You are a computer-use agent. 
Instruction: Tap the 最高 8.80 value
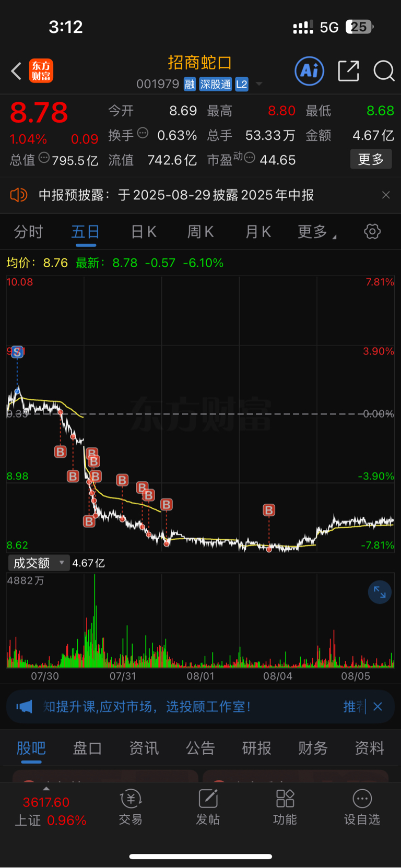282,111
